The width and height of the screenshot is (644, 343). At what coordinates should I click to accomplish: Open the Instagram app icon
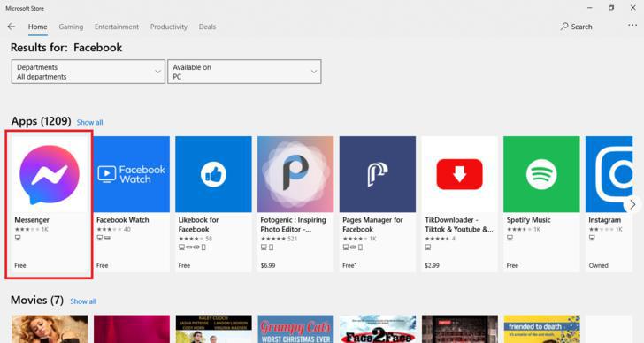(x=609, y=174)
